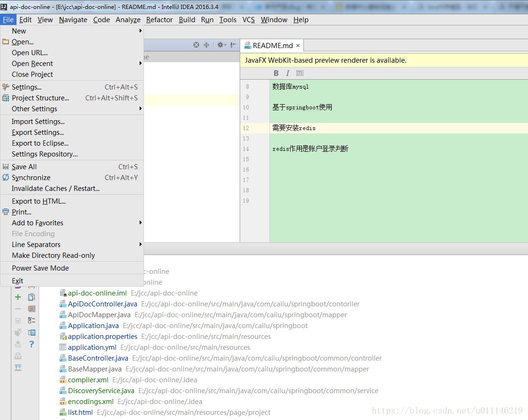Click the application.yml table file icon
The width and height of the screenshot is (528, 420).
pyautogui.click(x=63, y=347)
